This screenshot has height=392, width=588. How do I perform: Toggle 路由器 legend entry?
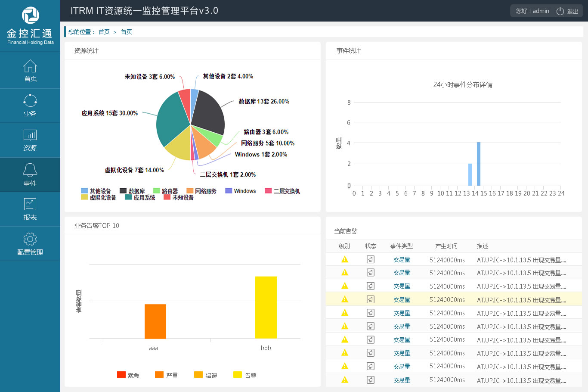pyautogui.click(x=166, y=191)
